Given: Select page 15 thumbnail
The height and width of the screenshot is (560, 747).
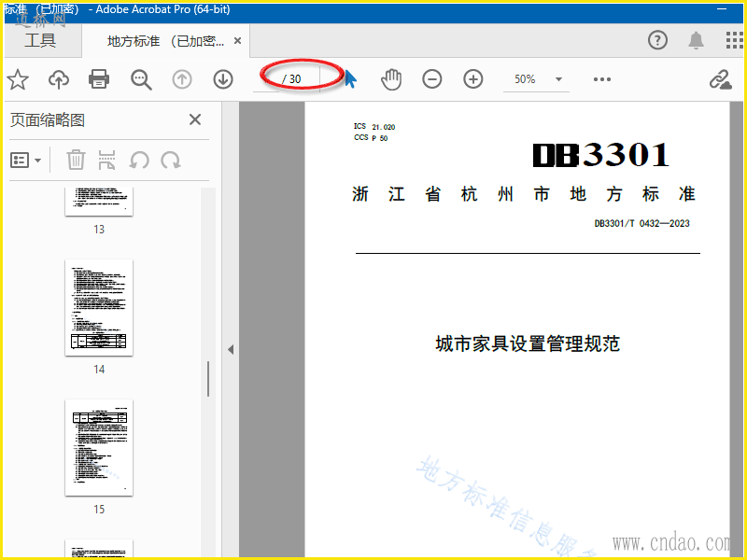Looking at the screenshot, I should coord(99,448).
